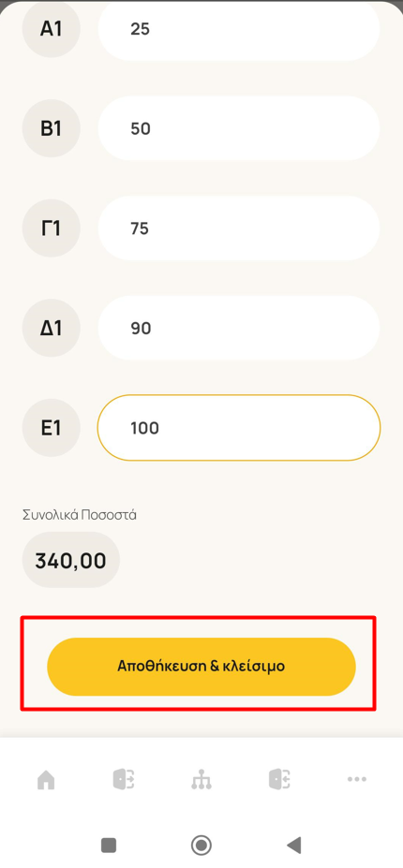
Task: Tap the door icon with right-pointing arrow
Action: (x=124, y=779)
